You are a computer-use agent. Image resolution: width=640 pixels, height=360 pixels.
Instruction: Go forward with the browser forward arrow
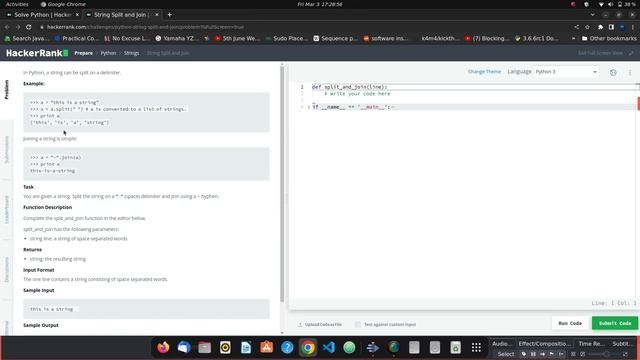coord(18,27)
